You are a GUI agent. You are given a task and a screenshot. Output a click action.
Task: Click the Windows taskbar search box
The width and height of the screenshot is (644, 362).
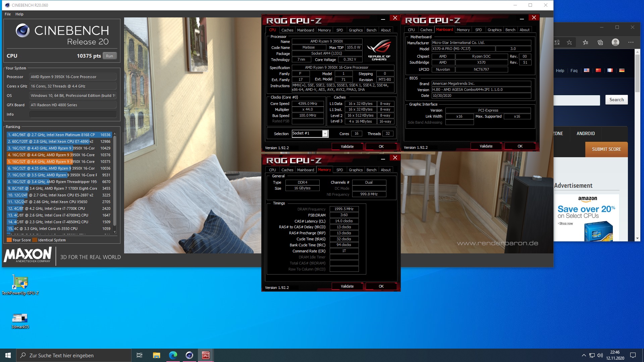click(74, 355)
